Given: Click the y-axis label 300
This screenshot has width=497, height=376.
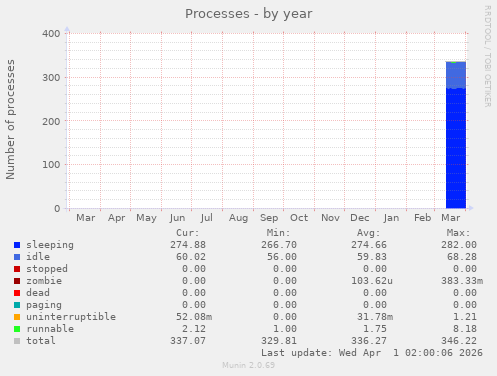Looking at the screenshot, I should 51,78.
